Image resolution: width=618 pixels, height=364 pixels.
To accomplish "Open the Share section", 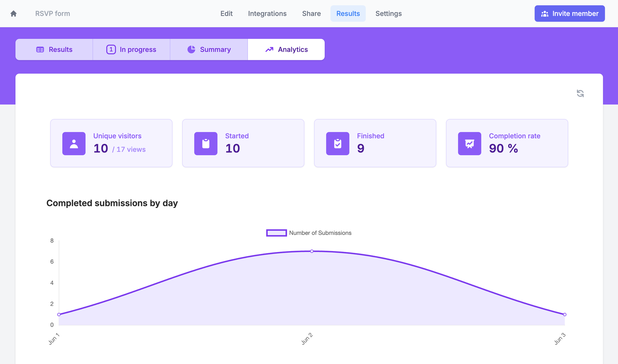I will [x=311, y=14].
